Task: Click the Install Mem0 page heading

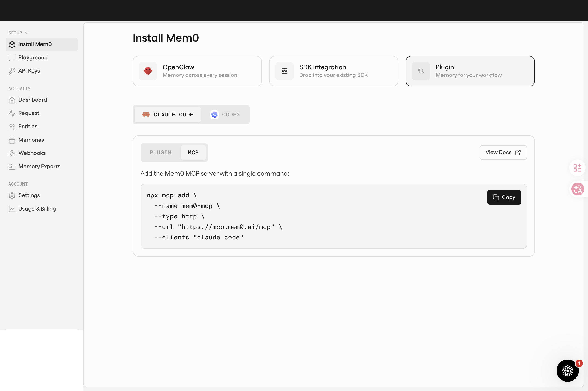Action: point(165,38)
